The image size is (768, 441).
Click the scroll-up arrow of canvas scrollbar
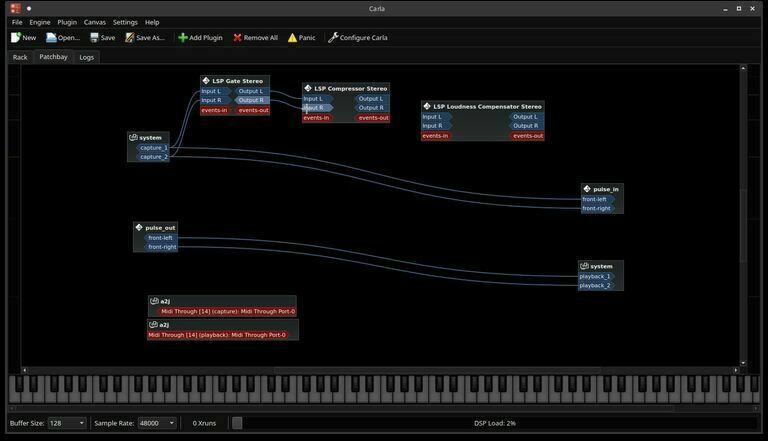point(743,68)
